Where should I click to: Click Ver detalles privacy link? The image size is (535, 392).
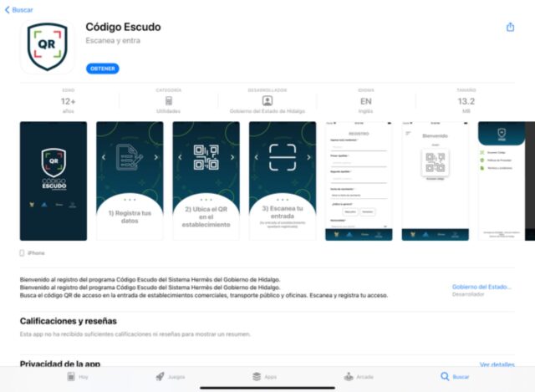click(497, 364)
